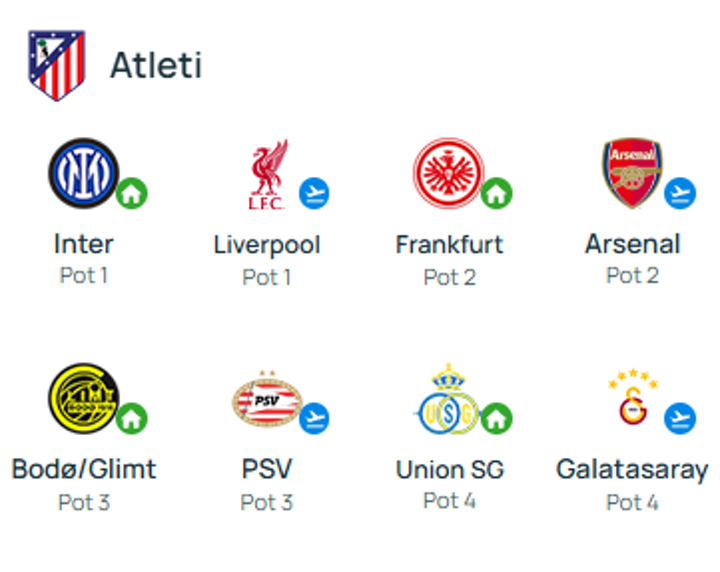Select the Bodø/Glimt yellow logo

[x=82, y=398]
